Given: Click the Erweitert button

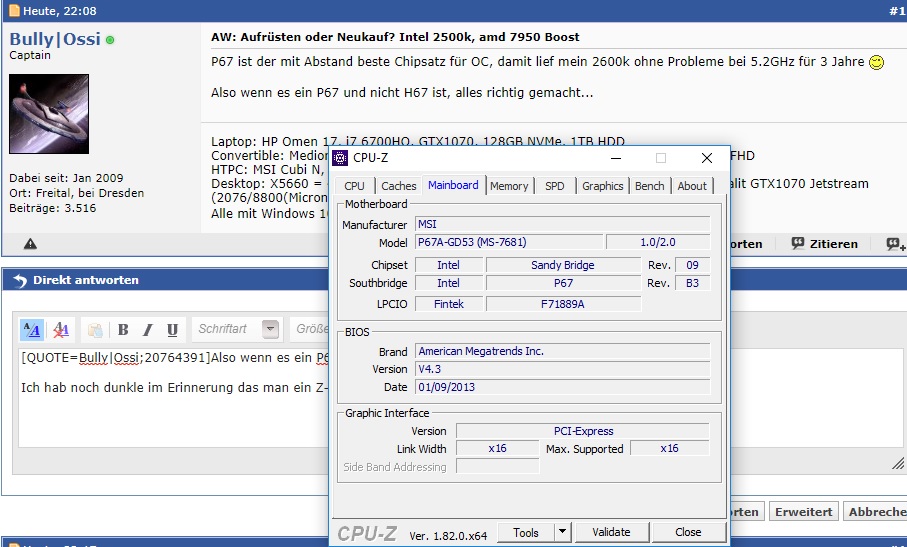Looking at the screenshot, I should pos(803,512).
